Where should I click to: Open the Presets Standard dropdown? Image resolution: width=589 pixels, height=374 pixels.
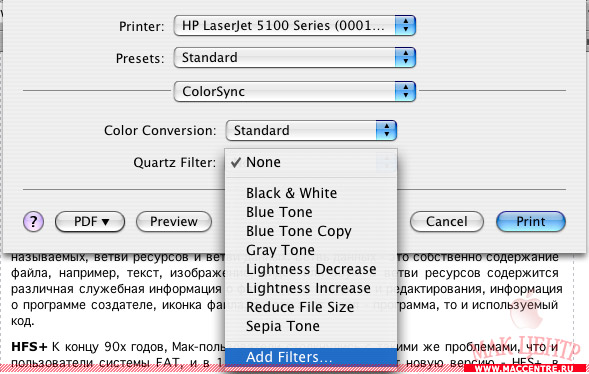[294, 58]
